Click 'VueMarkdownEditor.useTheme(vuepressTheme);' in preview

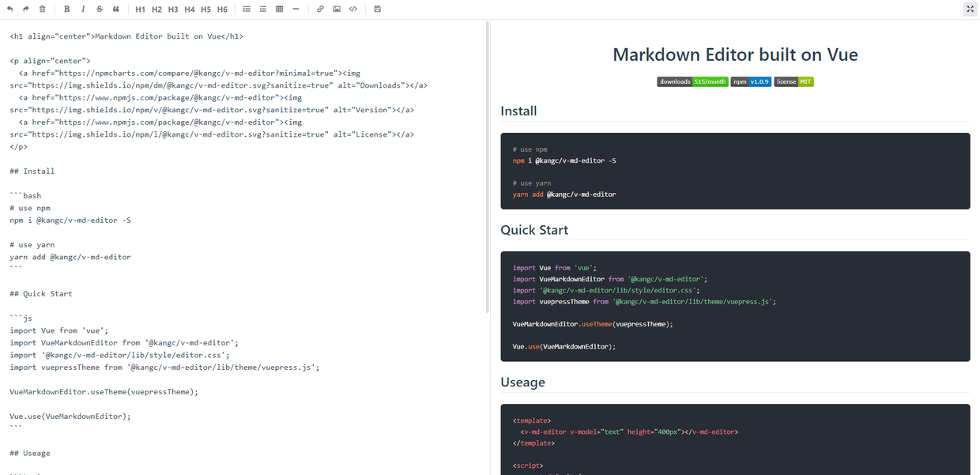tap(593, 323)
